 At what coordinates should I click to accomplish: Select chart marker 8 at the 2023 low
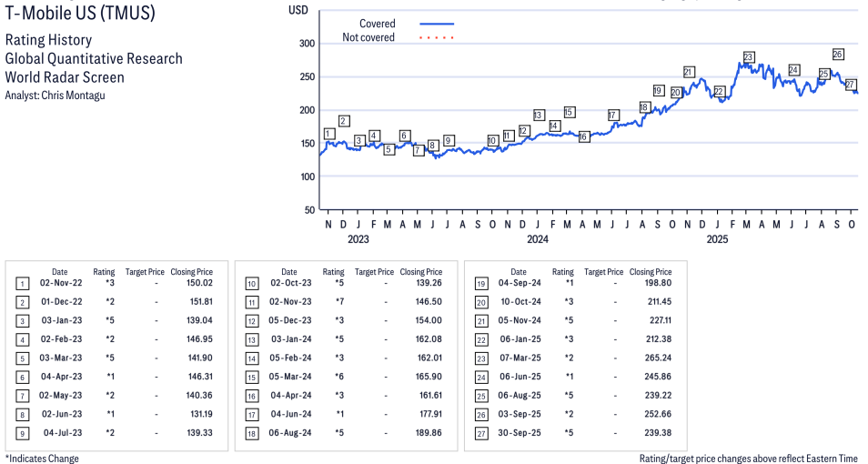(433, 146)
